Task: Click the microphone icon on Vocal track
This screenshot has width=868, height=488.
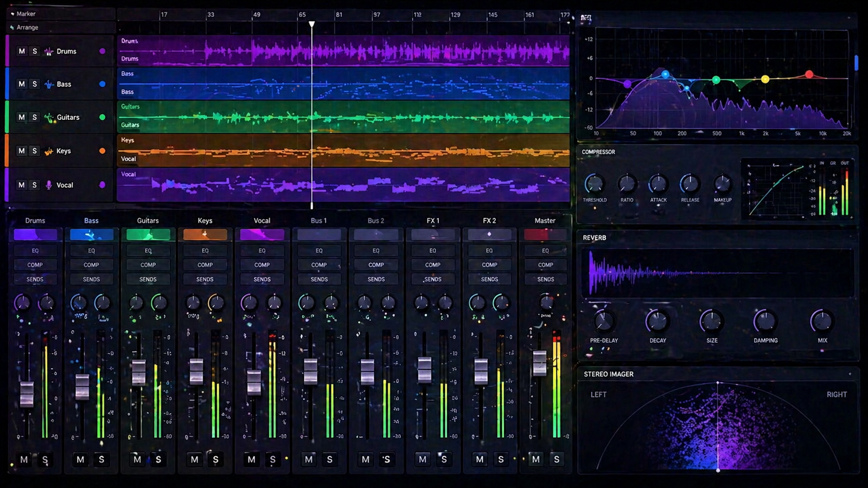Action: [49, 185]
